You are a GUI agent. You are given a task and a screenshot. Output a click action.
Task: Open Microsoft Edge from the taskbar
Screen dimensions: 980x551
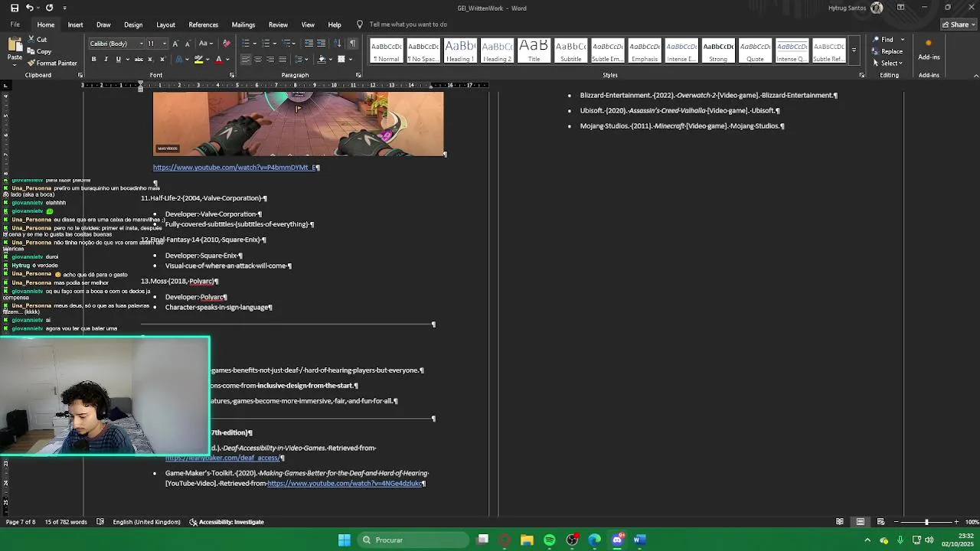coord(595,540)
